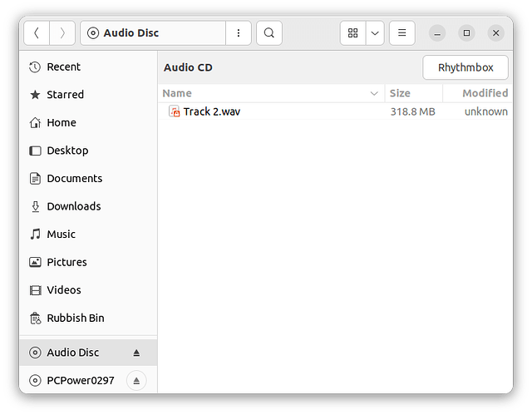Open the hamburger main menu

pyautogui.click(x=402, y=33)
